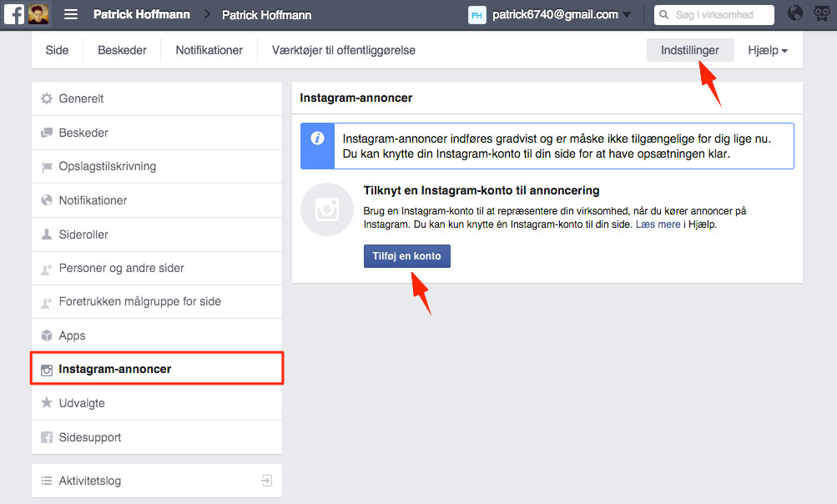Open Beskeder settings in sidebar

click(156, 133)
